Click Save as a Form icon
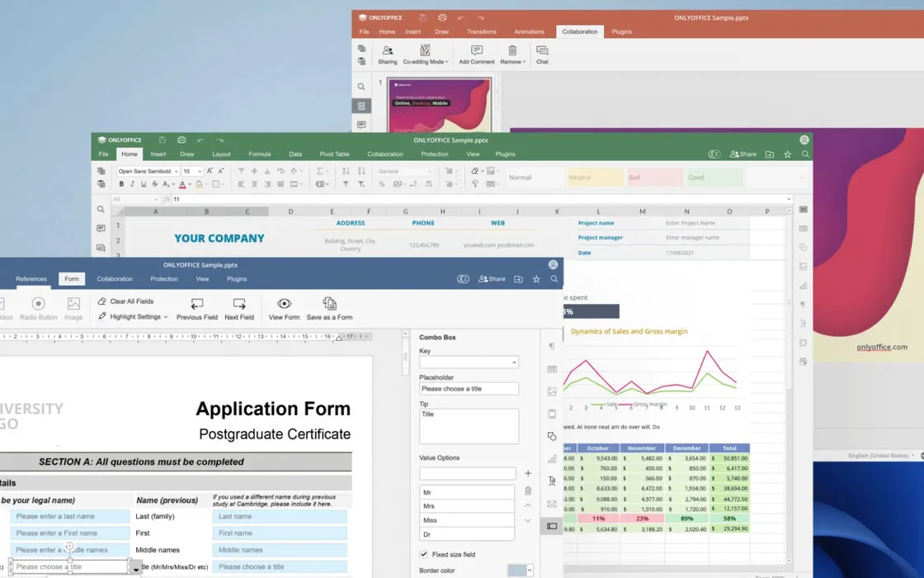924x578 pixels. [329, 304]
